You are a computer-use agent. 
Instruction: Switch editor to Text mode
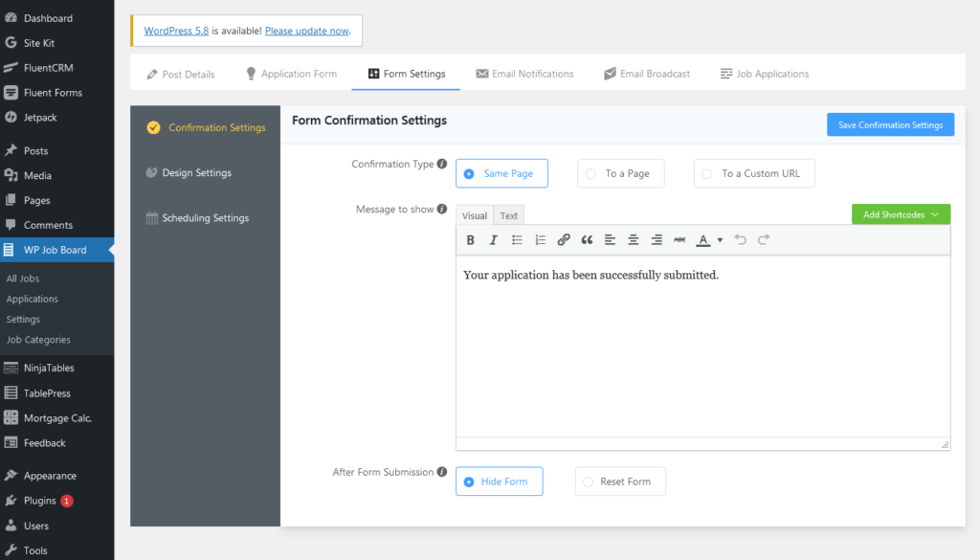(x=508, y=214)
